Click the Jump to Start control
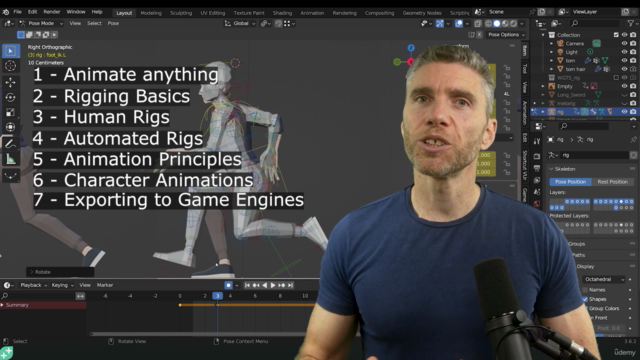This screenshot has width=640, height=360. point(247,285)
